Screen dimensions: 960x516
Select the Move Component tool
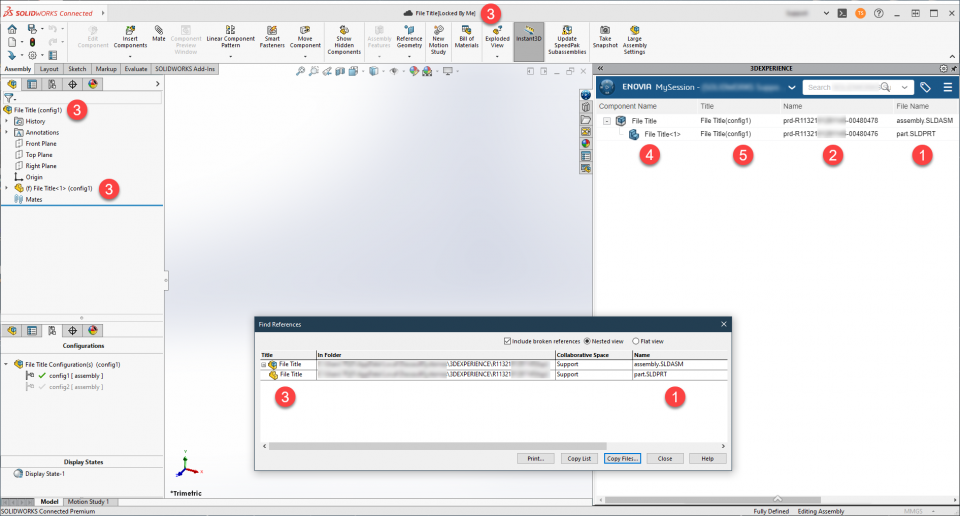[305, 37]
